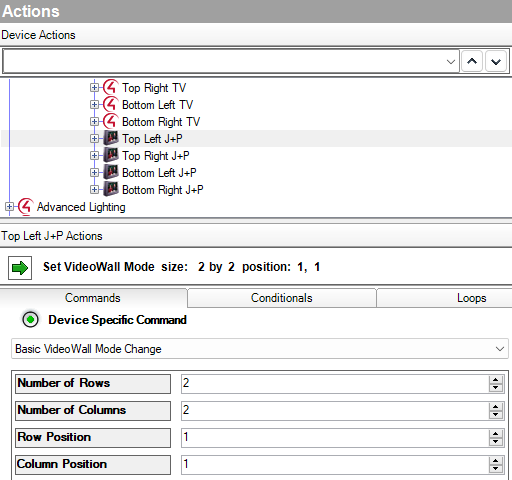Image resolution: width=512 pixels, height=480 pixels.
Task: Click the Bottom Left TV device icon
Action: (x=111, y=105)
